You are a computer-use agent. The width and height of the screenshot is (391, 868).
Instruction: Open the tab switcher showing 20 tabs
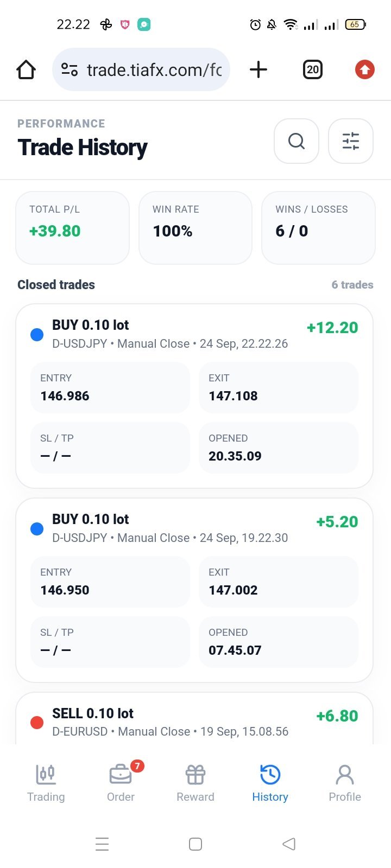[312, 69]
